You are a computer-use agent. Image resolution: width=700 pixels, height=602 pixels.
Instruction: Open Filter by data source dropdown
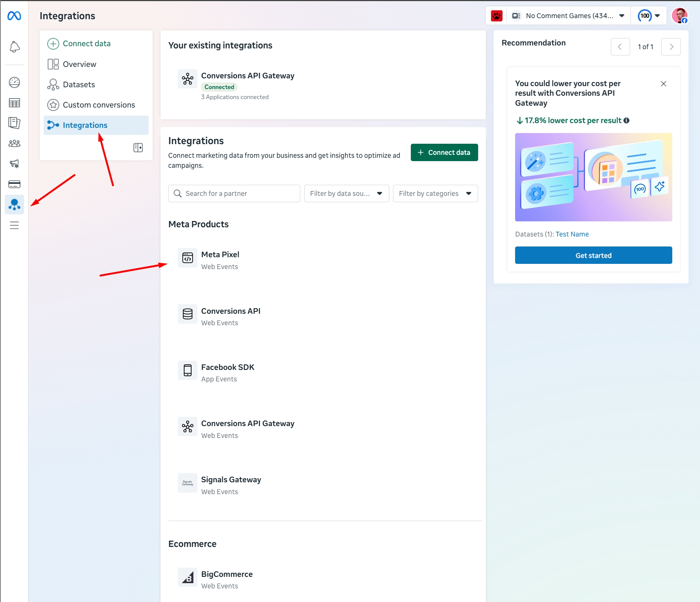pyautogui.click(x=346, y=193)
